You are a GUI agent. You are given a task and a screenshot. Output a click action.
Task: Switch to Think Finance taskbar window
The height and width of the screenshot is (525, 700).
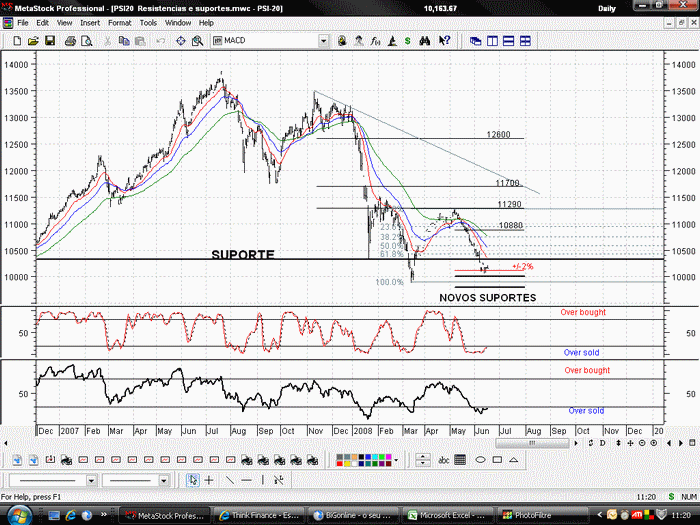pos(260,515)
